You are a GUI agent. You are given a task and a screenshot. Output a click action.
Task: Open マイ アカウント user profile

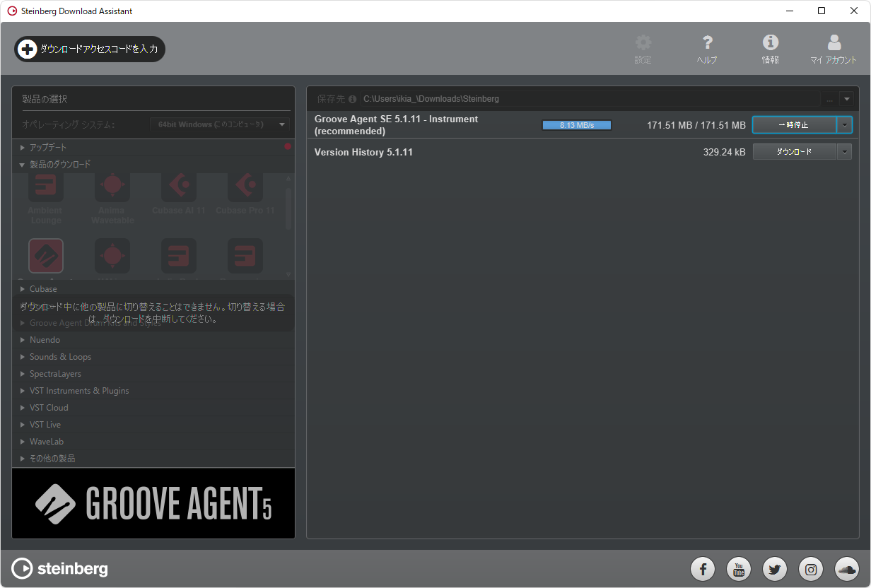(834, 49)
